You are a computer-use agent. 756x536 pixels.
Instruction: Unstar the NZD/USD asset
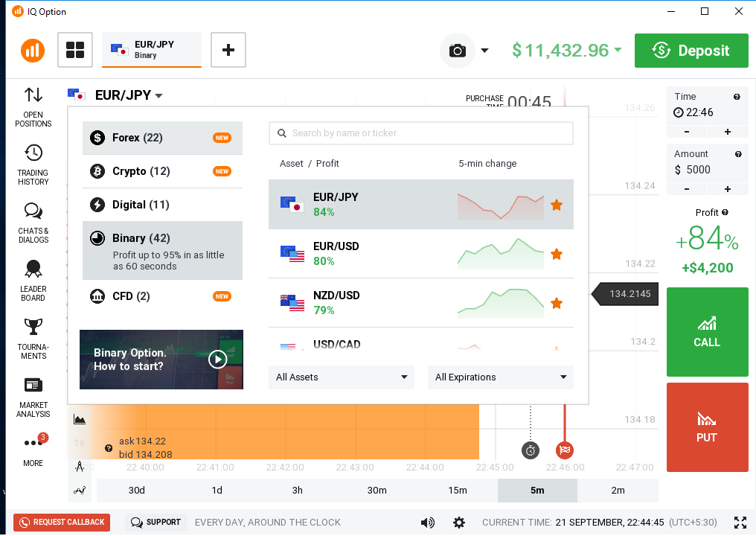pos(557,303)
